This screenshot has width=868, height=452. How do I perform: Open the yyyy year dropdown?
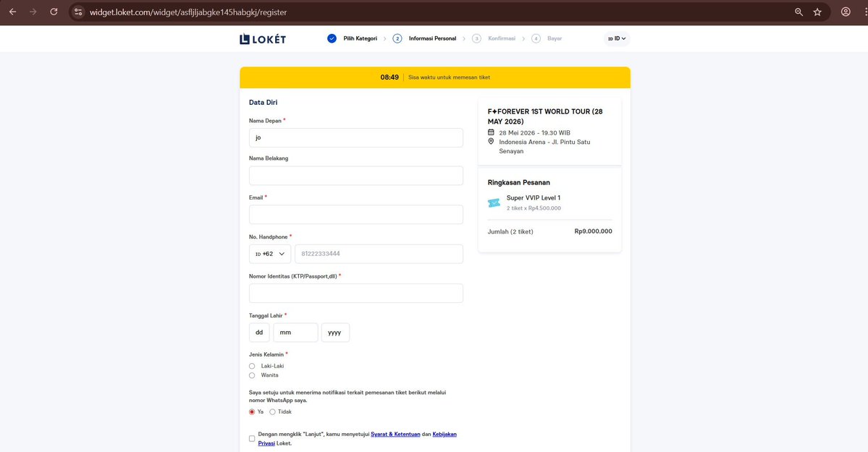[x=335, y=333]
